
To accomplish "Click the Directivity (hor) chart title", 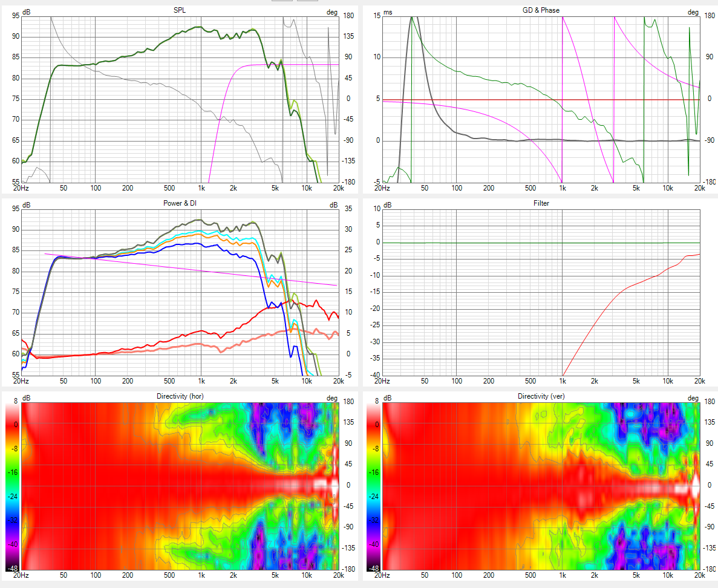I will [x=180, y=396].
